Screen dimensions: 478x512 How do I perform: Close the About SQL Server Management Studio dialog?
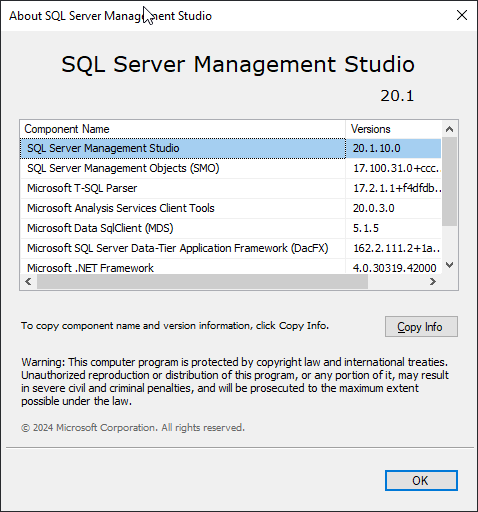tap(462, 15)
